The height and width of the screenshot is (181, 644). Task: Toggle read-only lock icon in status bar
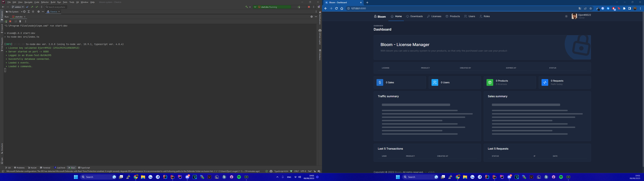[x=315, y=171]
